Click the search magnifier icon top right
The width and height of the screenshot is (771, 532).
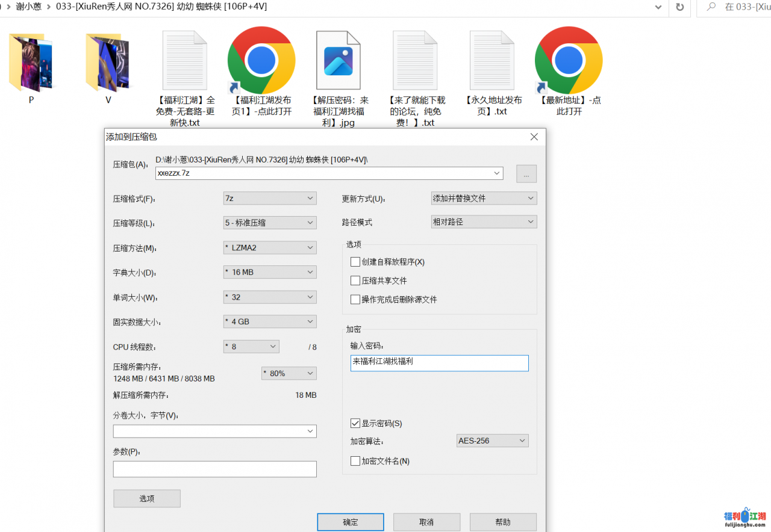[x=711, y=7]
